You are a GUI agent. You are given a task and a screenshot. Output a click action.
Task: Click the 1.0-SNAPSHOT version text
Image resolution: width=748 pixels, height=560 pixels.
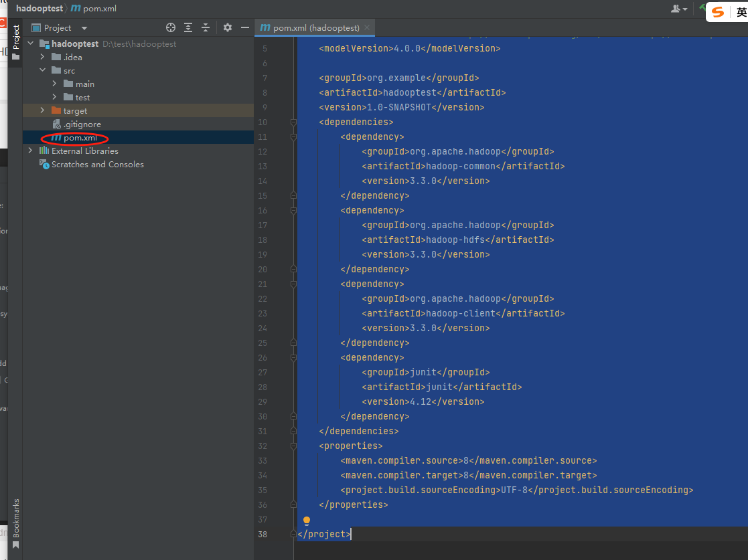coord(399,107)
